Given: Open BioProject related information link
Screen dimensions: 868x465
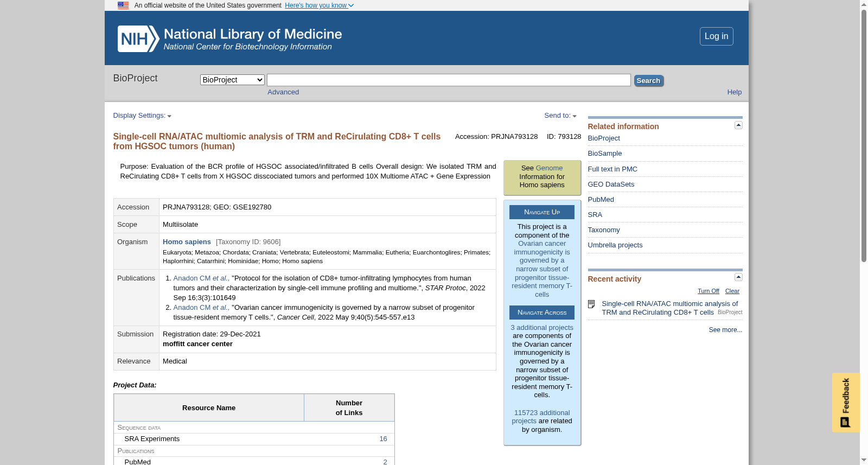Looking at the screenshot, I should click(x=604, y=138).
